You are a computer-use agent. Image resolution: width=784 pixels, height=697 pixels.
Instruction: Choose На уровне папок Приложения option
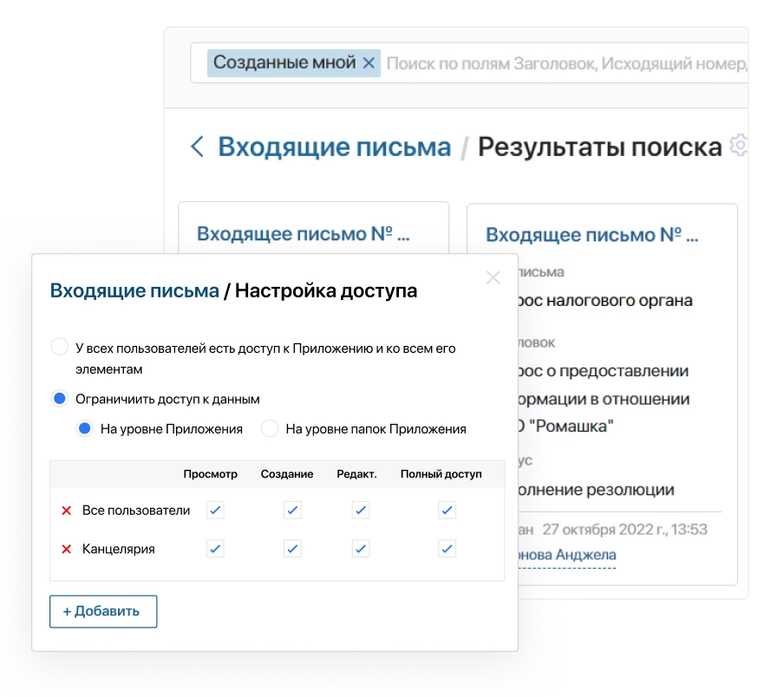270,428
